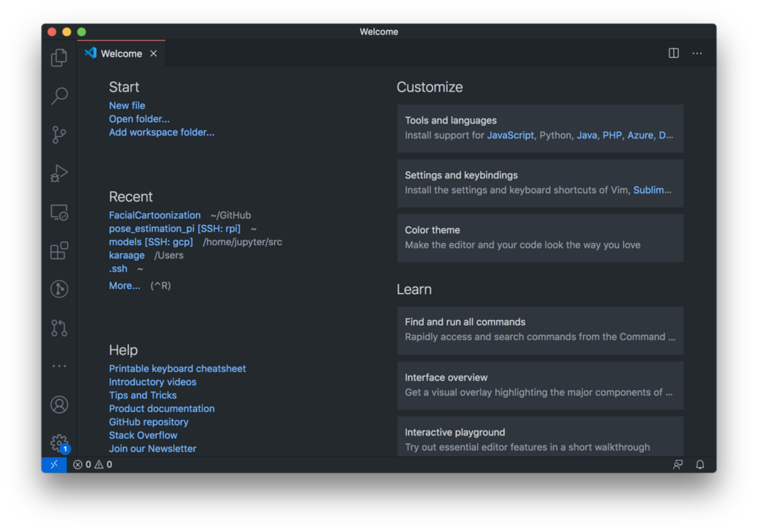The image size is (758, 532).
Task: Toggle the notifications bell
Action: [700, 464]
